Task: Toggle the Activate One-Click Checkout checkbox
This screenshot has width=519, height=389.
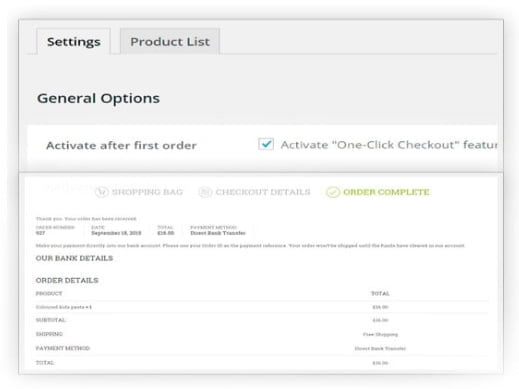Action: (x=266, y=144)
